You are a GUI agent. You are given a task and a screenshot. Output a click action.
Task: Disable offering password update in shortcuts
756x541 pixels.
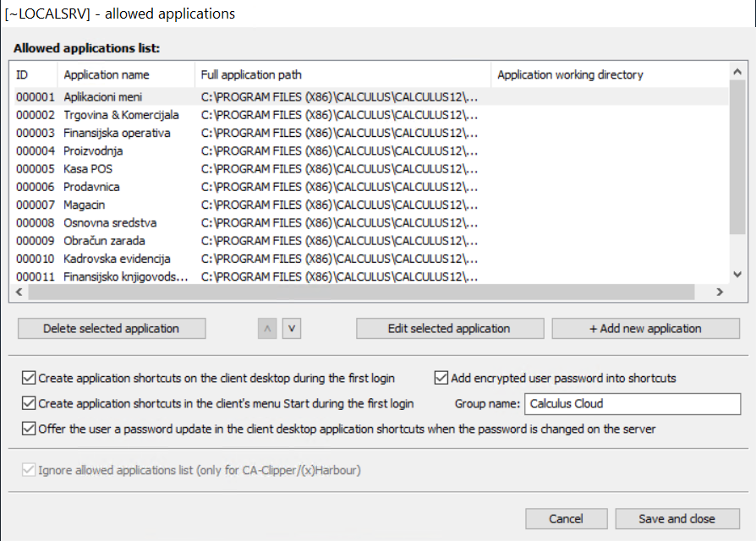(30, 429)
